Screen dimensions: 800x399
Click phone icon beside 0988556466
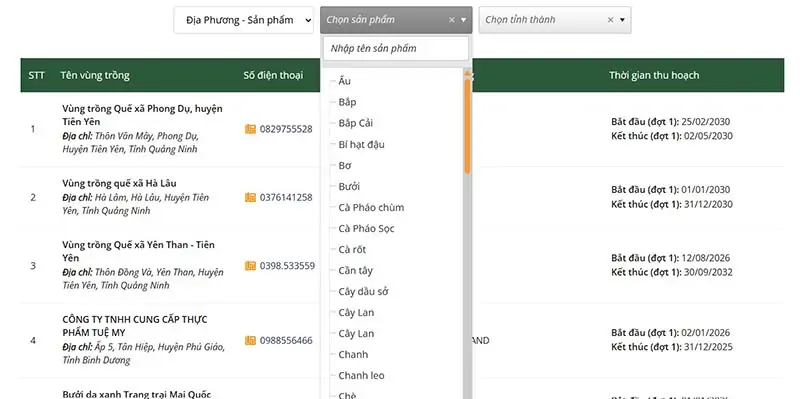pyautogui.click(x=250, y=340)
